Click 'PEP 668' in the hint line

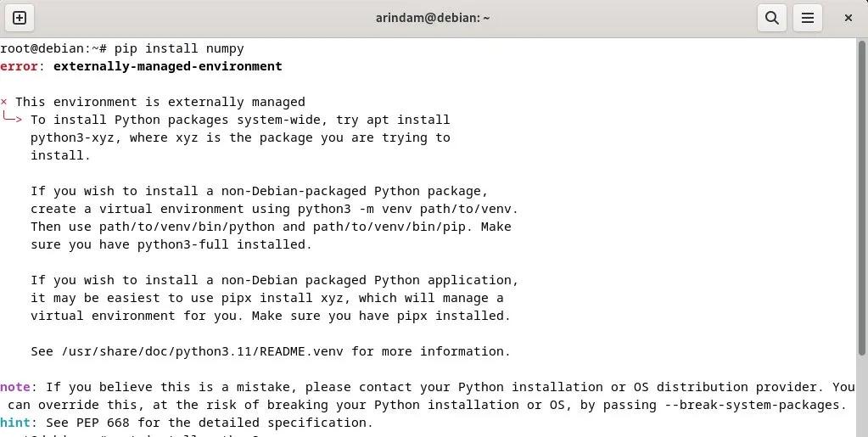pyautogui.click(x=95, y=423)
